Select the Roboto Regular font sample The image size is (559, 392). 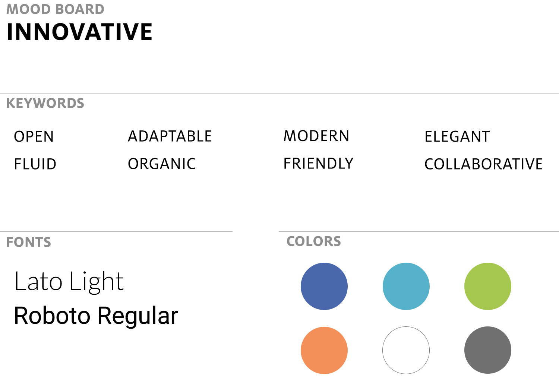(96, 316)
